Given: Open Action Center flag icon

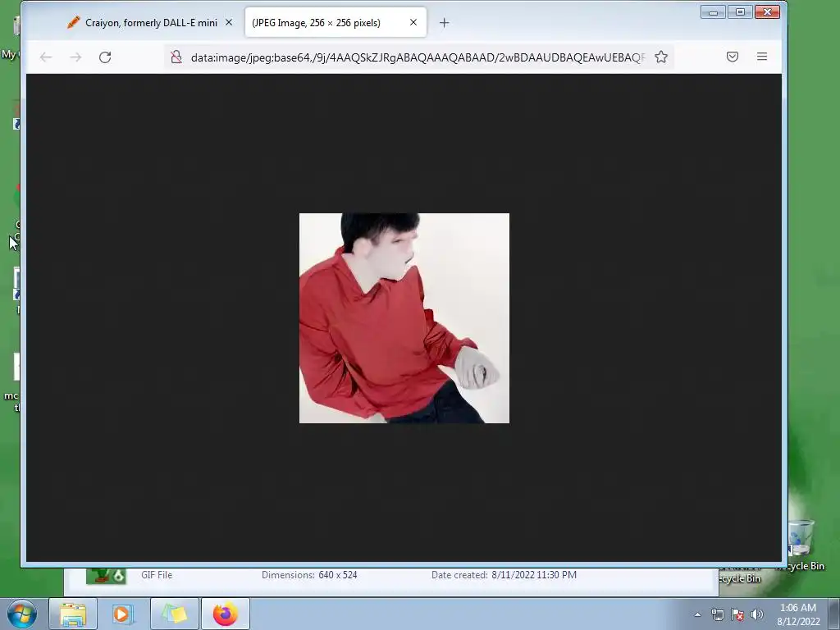Looking at the screenshot, I should pos(737,614).
